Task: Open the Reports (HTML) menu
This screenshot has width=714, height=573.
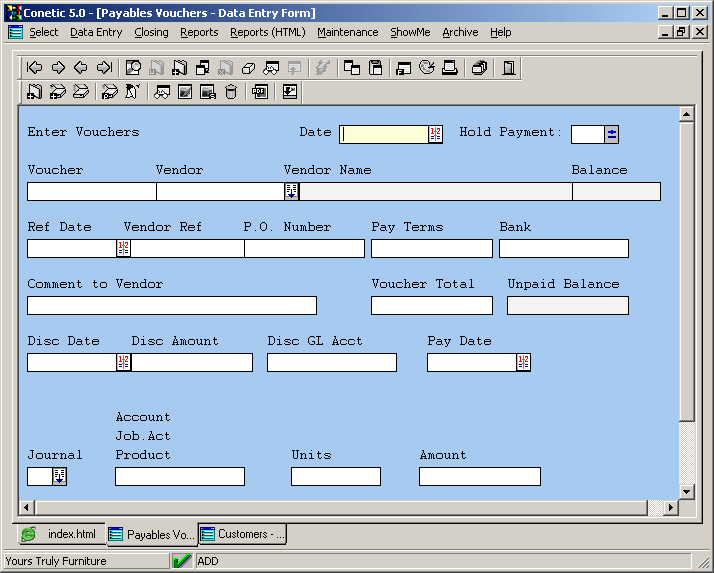Action: pos(267,32)
